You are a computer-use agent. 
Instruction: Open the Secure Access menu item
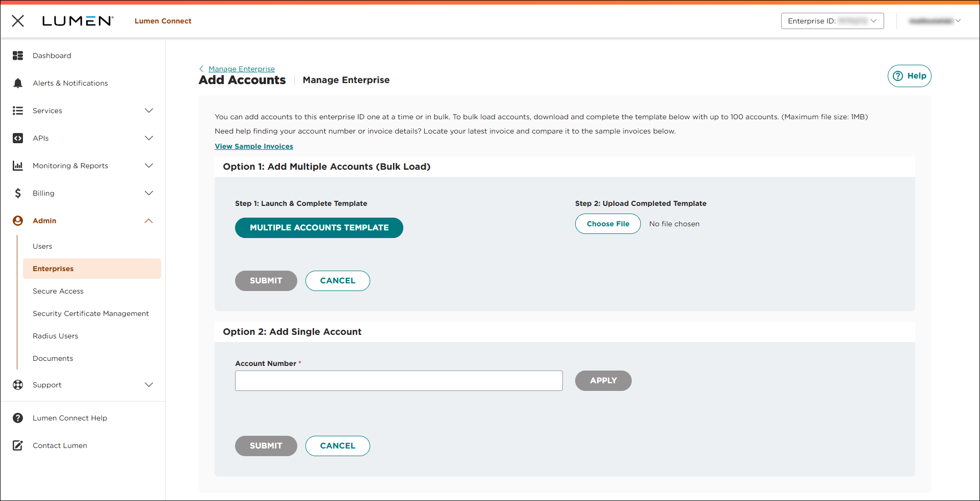pos(58,291)
